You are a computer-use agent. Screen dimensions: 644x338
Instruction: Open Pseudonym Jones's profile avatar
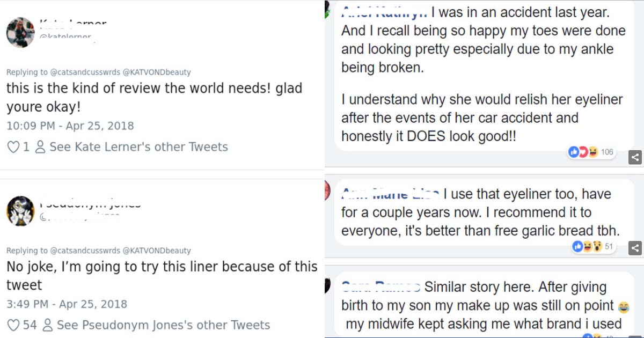coord(20,210)
